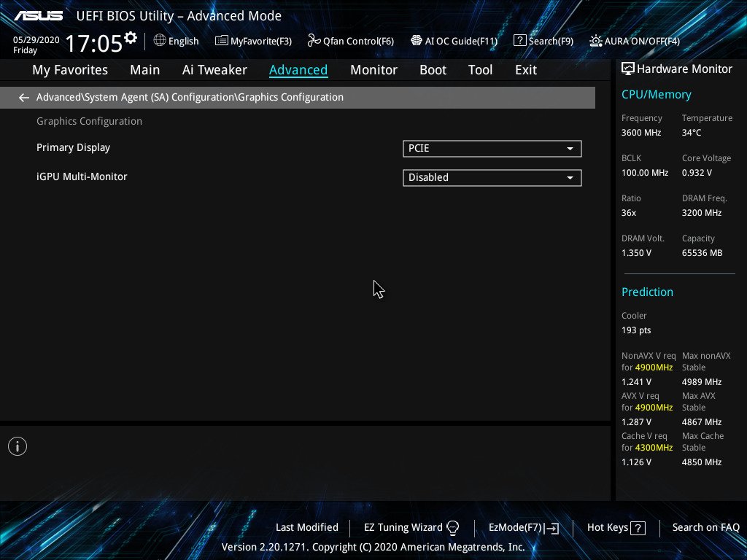
Task: Click the info icon in the help area
Action: click(x=18, y=446)
